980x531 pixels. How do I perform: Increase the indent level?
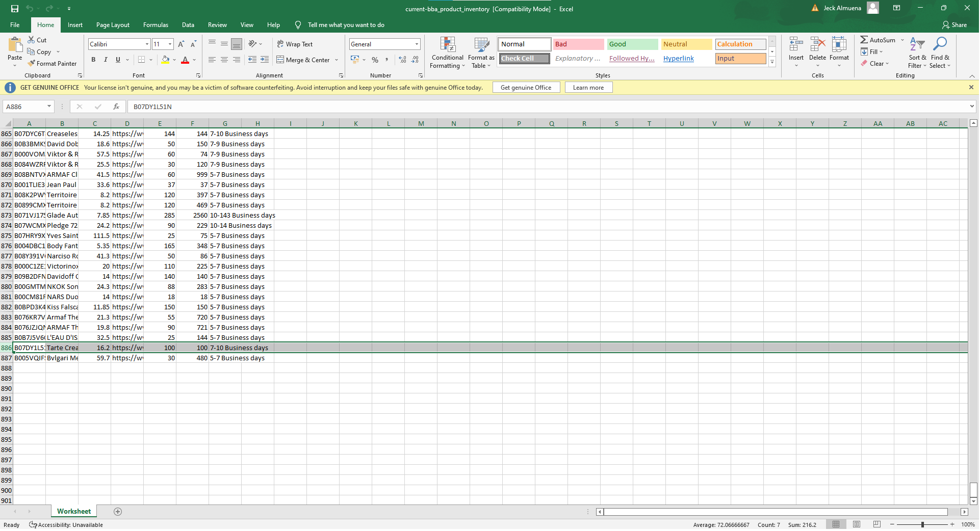(265, 60)
